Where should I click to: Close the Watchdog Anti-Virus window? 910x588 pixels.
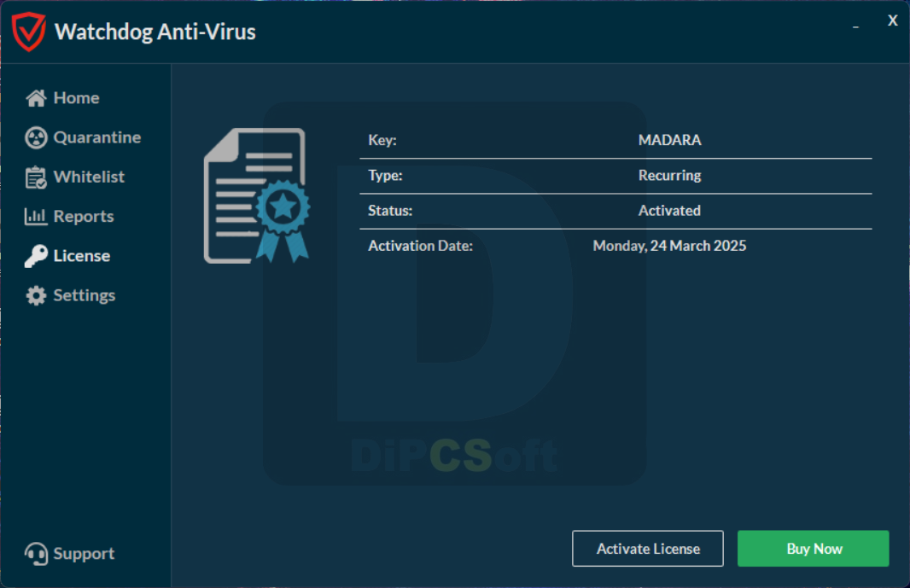tap(893, 20)
